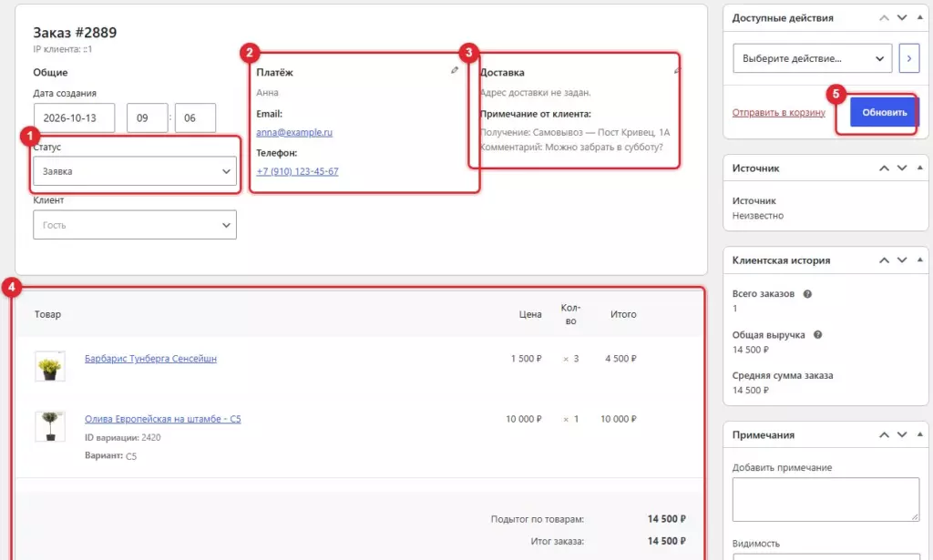The height and width of the screenshot is (560, 933).
Task: Click the Цена column header
Action: 530,314
